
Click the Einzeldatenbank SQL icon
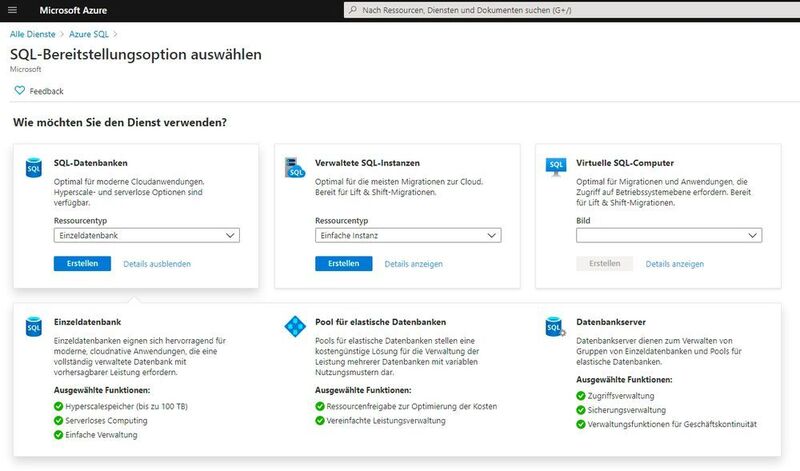click(x=34, y=327)
